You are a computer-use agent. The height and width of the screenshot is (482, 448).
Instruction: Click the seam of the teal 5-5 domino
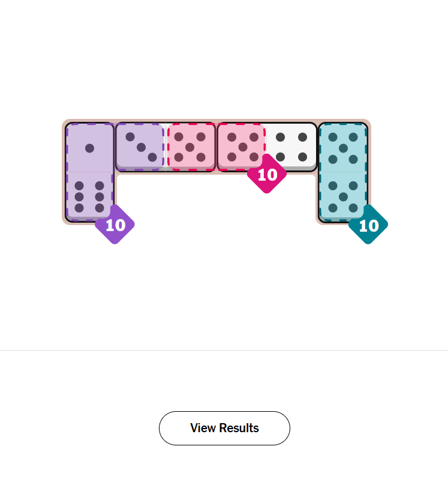[x=343, y=172]
